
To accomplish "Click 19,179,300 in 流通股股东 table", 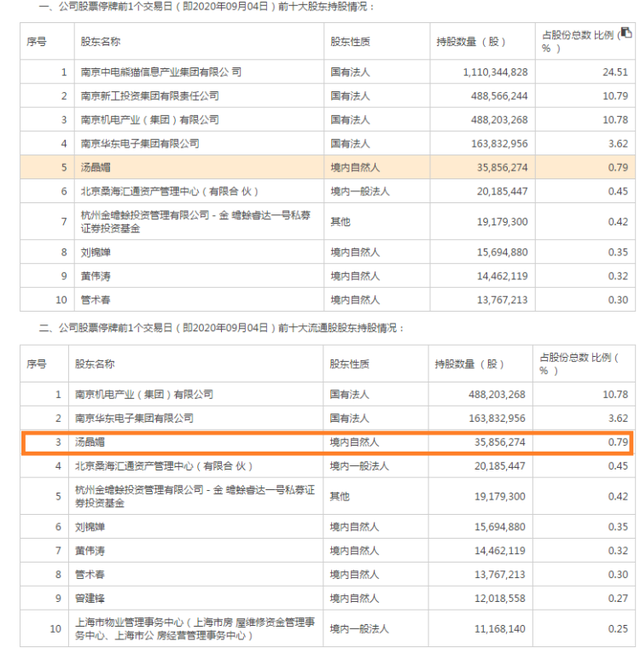I will pos(500,497).
